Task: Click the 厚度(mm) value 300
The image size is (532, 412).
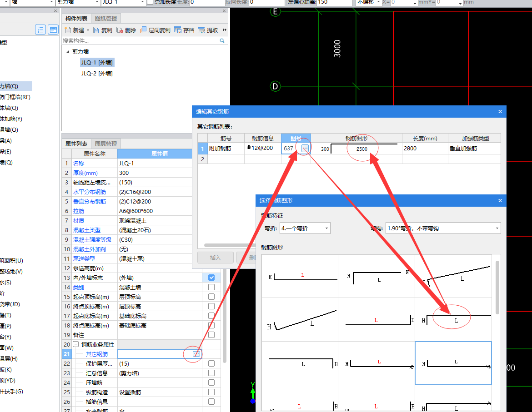Action: 155,173
